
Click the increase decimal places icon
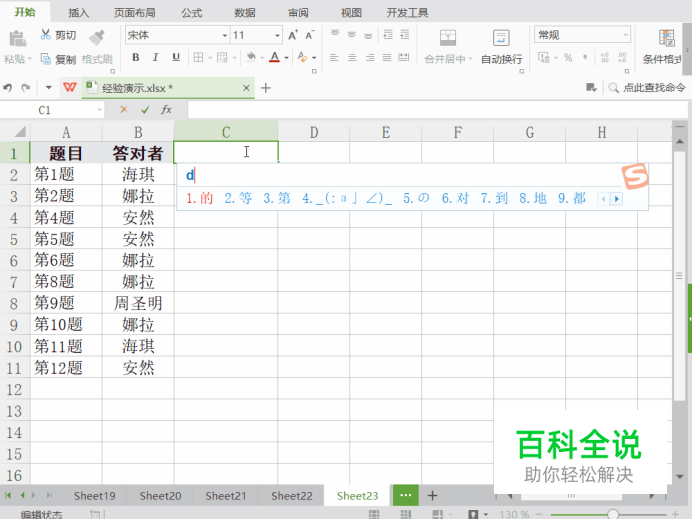click(x=605, y=58)
